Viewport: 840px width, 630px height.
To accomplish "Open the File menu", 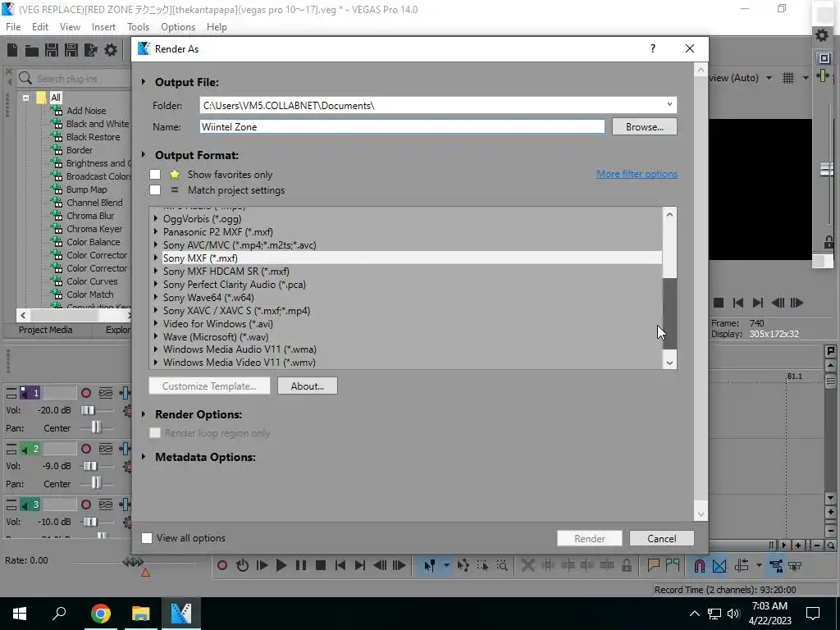I will coord(13,27).
